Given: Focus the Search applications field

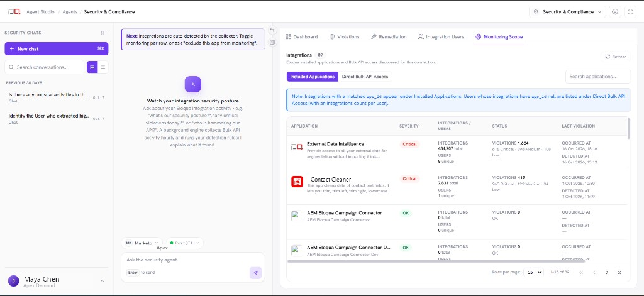Looking at the screenshot, I should [598, 77].
